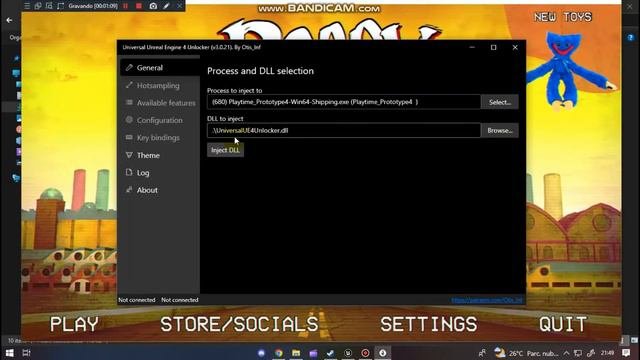Open Bandicam red record icon on taskbar
Viewport: 640px width, 360px height.
click(365, 353)
